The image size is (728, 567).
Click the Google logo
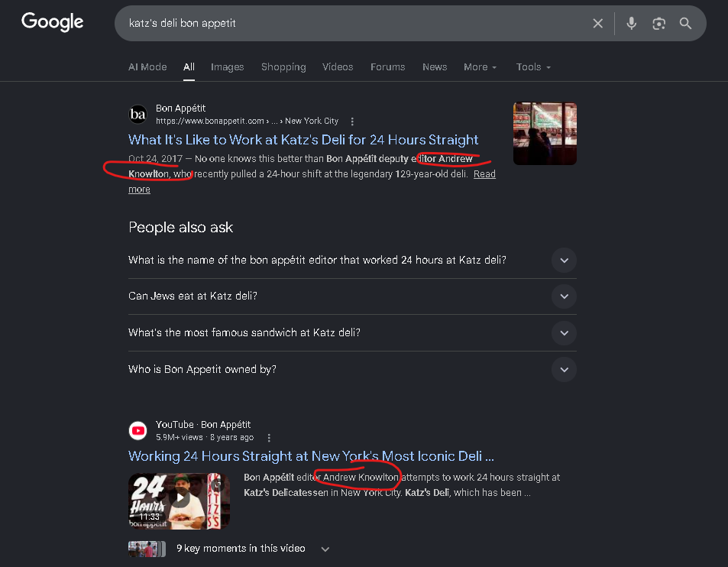pyautogui.click(x=53, y=22)
